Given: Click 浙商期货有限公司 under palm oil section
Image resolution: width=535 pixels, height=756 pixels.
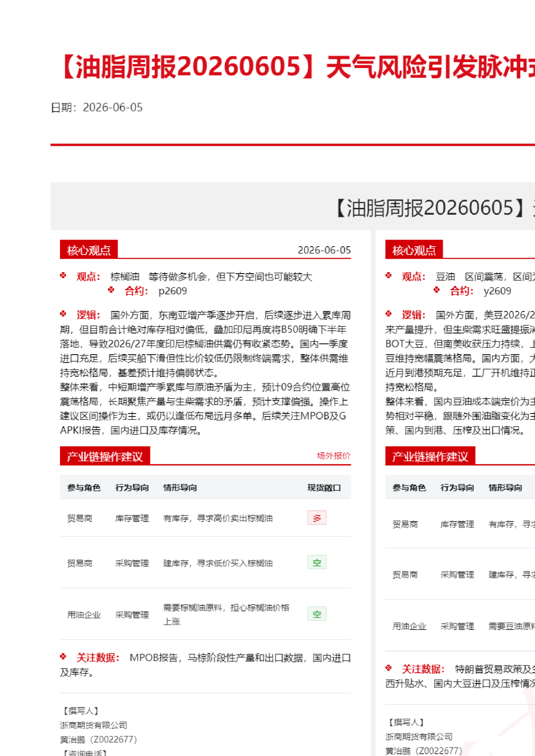Looking at the screenshot, I should tap(94, 725).
